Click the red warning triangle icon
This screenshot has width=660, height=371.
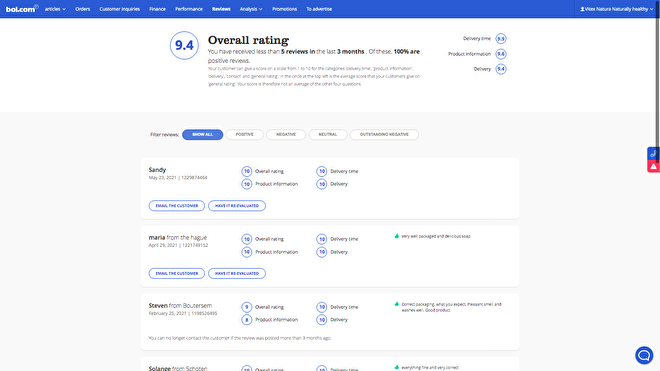pos(653,166)
